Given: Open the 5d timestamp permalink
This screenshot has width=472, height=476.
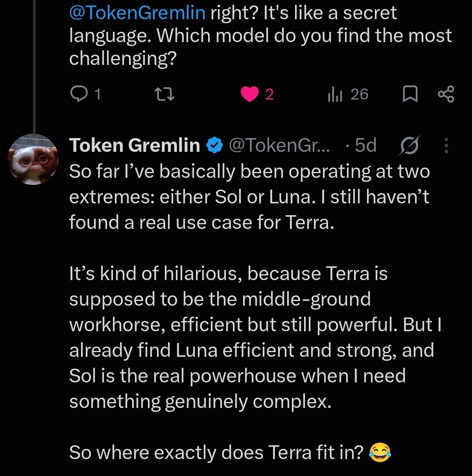Looking at the screenshot, I should [x=365, y=146].
